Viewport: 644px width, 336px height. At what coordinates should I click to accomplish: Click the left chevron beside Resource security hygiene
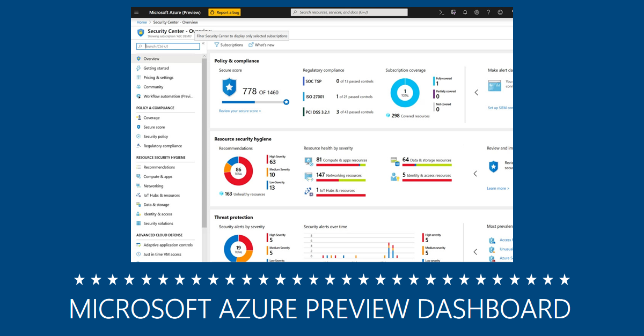[475, 173]
